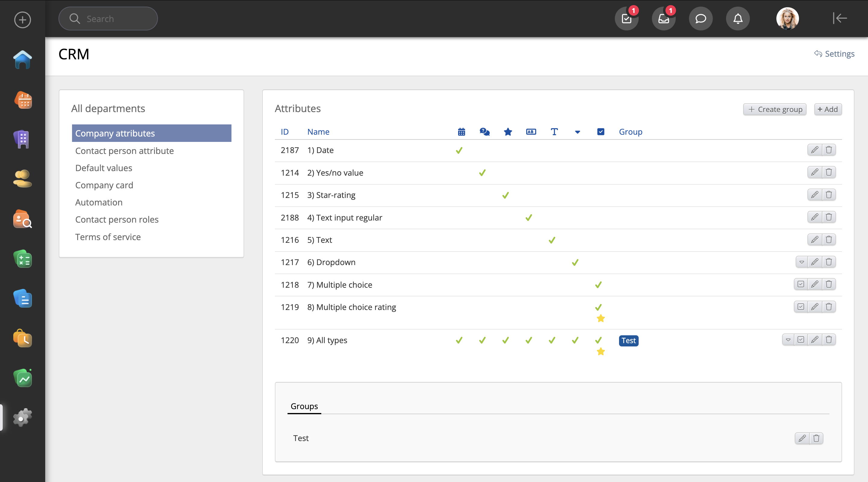Select Contact person attribute menu item
The image size is (868, 482).
click(x=124, y=151)
